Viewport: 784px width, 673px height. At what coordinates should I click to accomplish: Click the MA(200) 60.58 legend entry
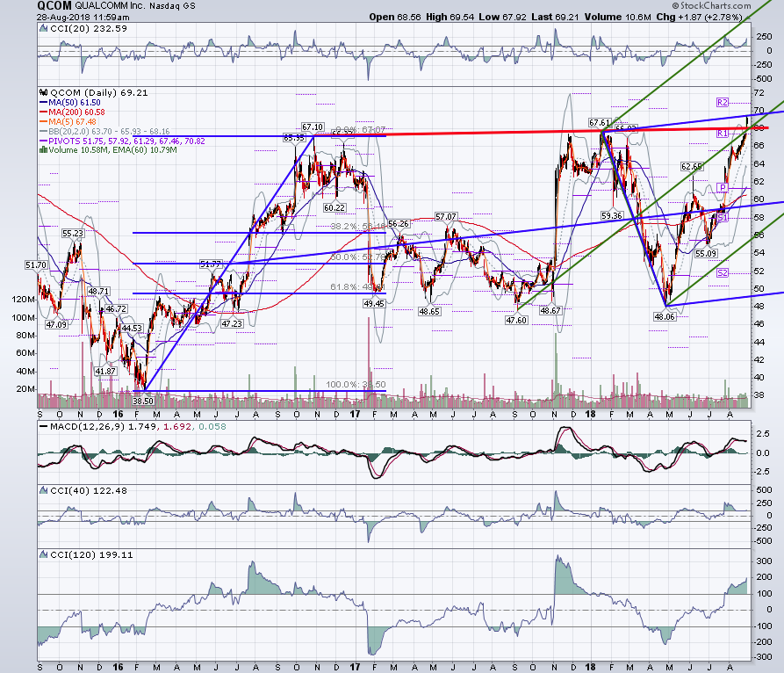point(73,112)
